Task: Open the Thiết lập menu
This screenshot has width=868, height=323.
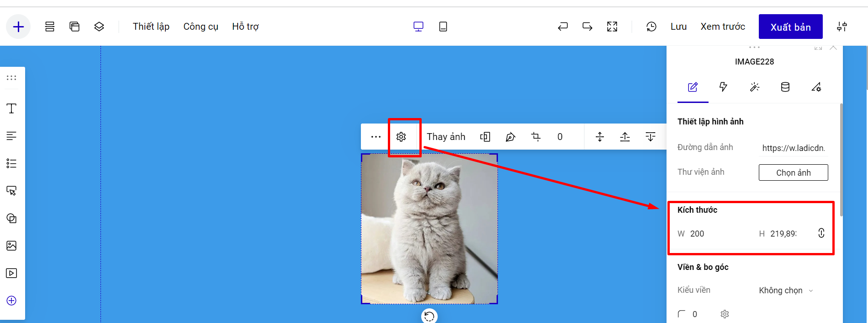Action: pyautogui.click(x=151, y=27)
